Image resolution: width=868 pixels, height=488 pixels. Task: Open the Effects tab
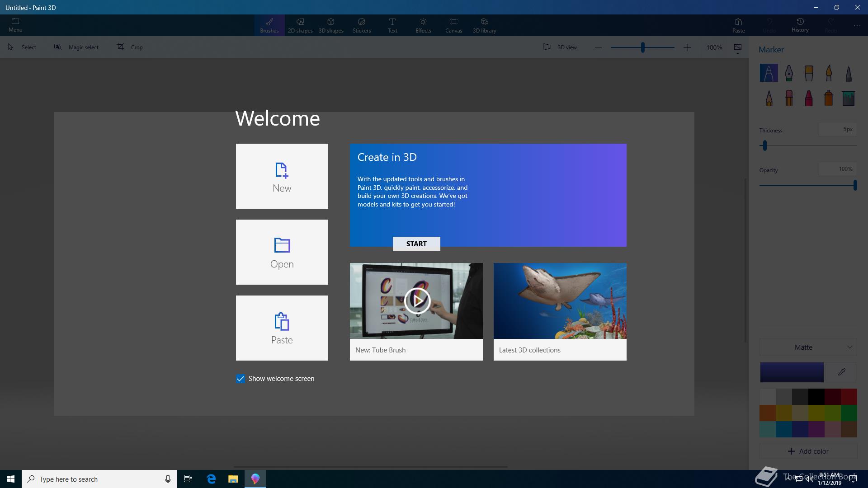(423, 25)
